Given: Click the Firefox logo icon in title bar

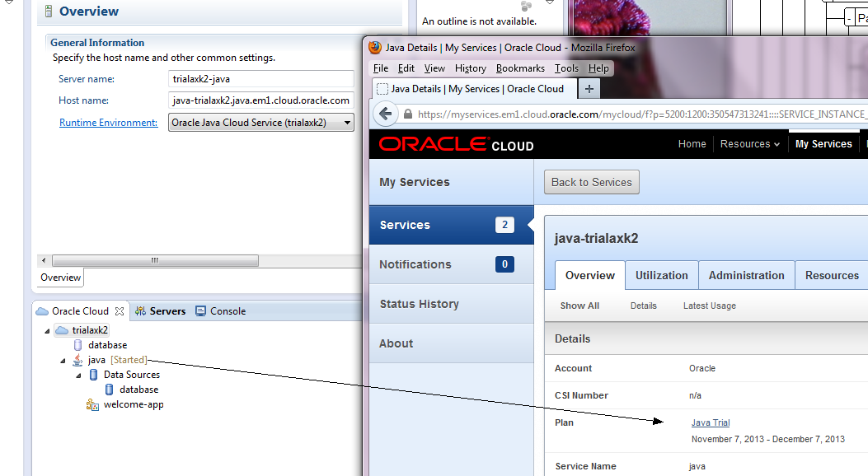Looking at the screenshot, I should click(x=375, y=48).
